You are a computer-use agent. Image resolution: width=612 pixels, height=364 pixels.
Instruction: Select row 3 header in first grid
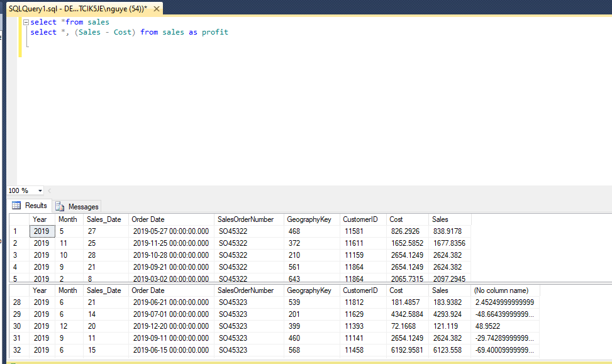coord(19,255)
